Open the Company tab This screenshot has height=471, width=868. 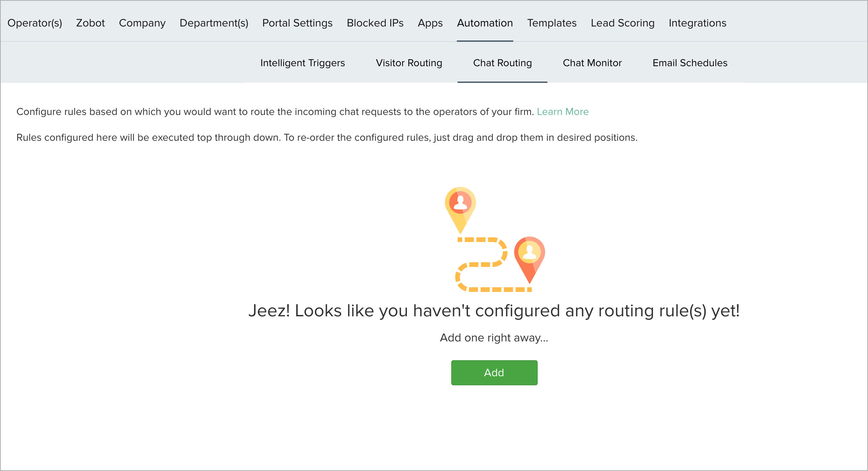tap(142, 23)
